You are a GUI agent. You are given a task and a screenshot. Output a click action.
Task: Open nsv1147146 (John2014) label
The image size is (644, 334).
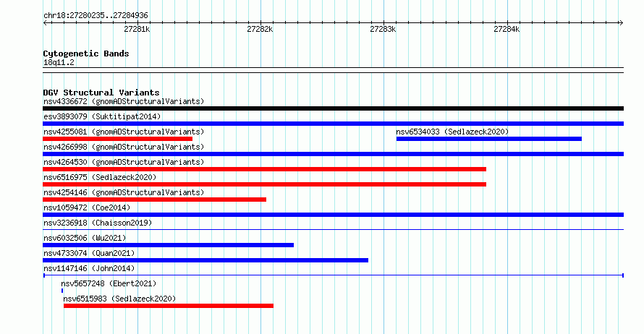pos(89,268)
